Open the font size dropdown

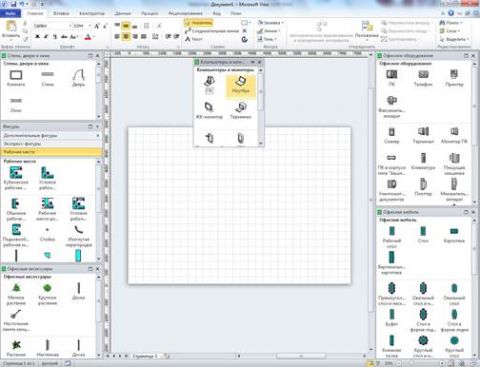[x=90, y=26]
